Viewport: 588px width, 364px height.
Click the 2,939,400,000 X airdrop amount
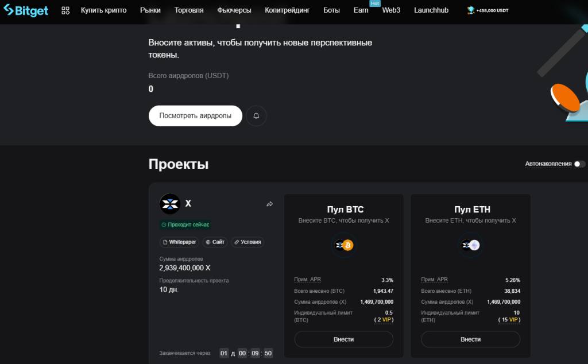[x=185, y=268]
